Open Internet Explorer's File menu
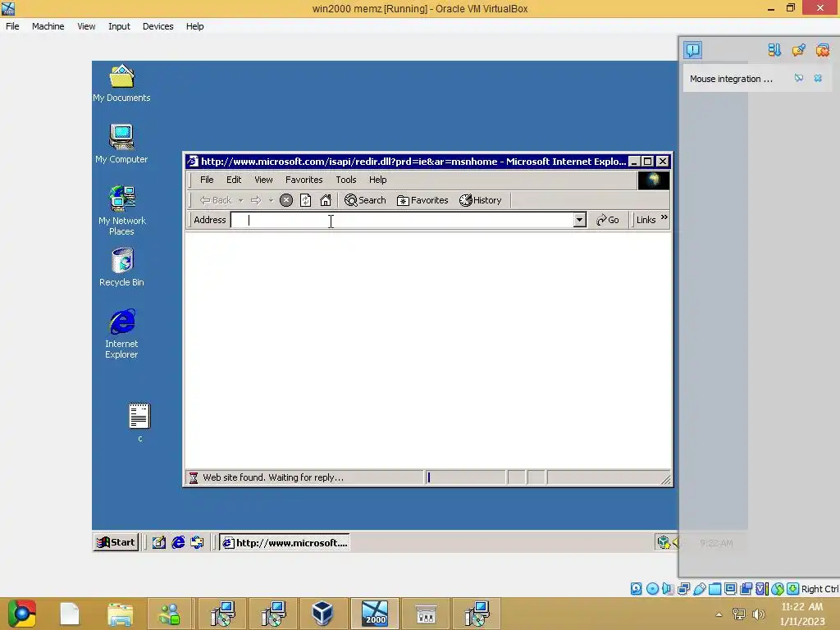This screenshot has height=630, width=840. 207,180
